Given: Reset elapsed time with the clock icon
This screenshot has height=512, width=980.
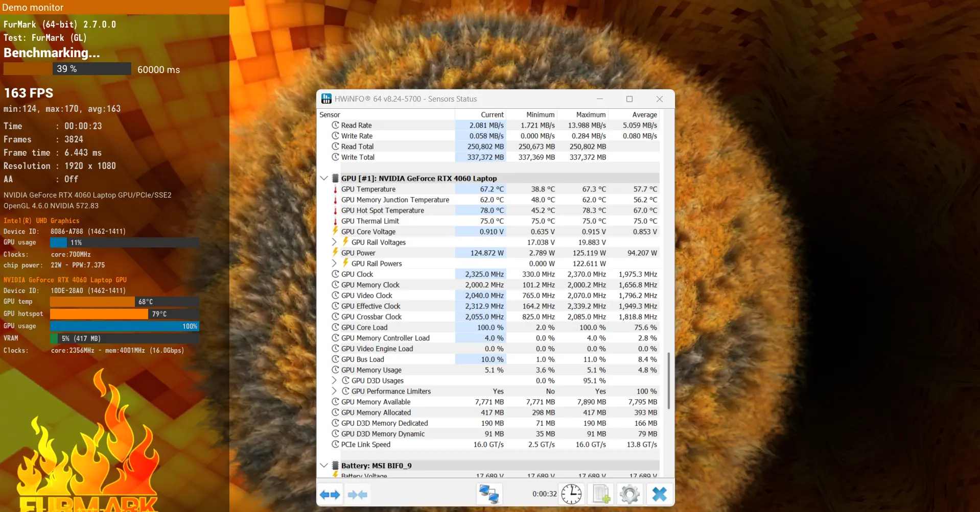Looking at the screenshot, I should (571, 494).
